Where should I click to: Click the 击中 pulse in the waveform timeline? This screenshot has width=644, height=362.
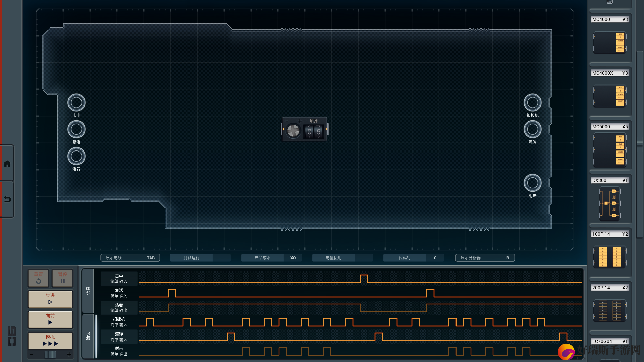click(x=364, y=279)
